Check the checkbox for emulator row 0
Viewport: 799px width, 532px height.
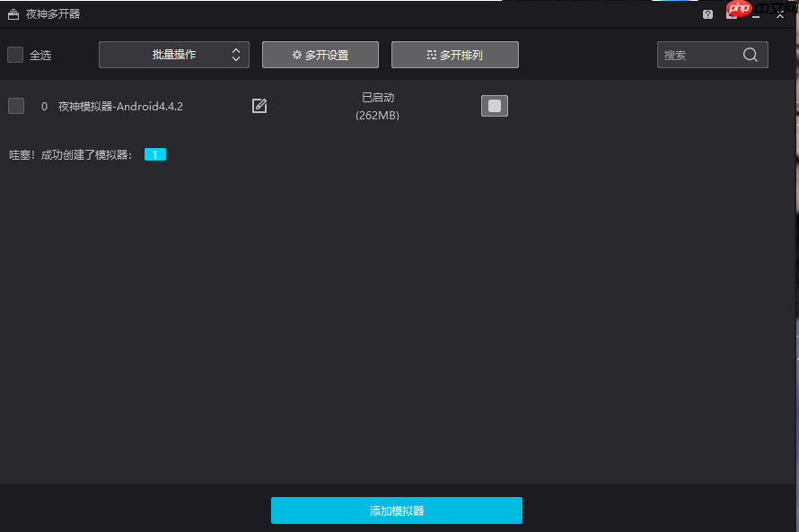pos(15,105)
